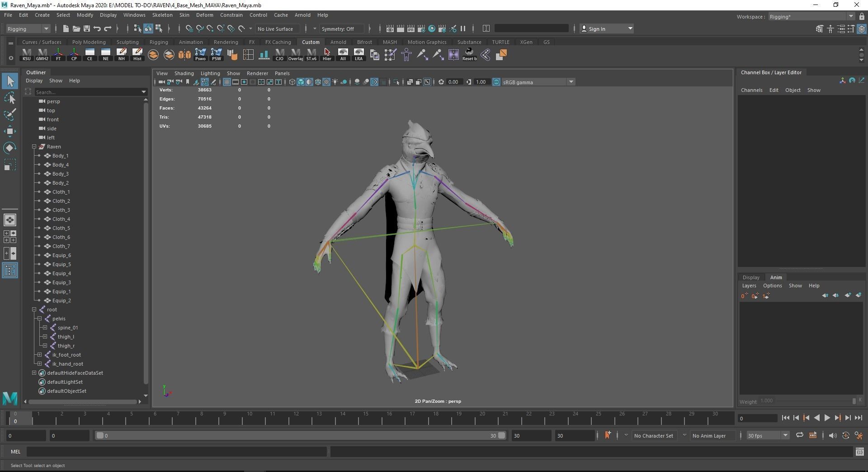Viewport: 868px width, 472px height.
Task: Open the 30 fps frame rate dropdown
Action: 767,435
